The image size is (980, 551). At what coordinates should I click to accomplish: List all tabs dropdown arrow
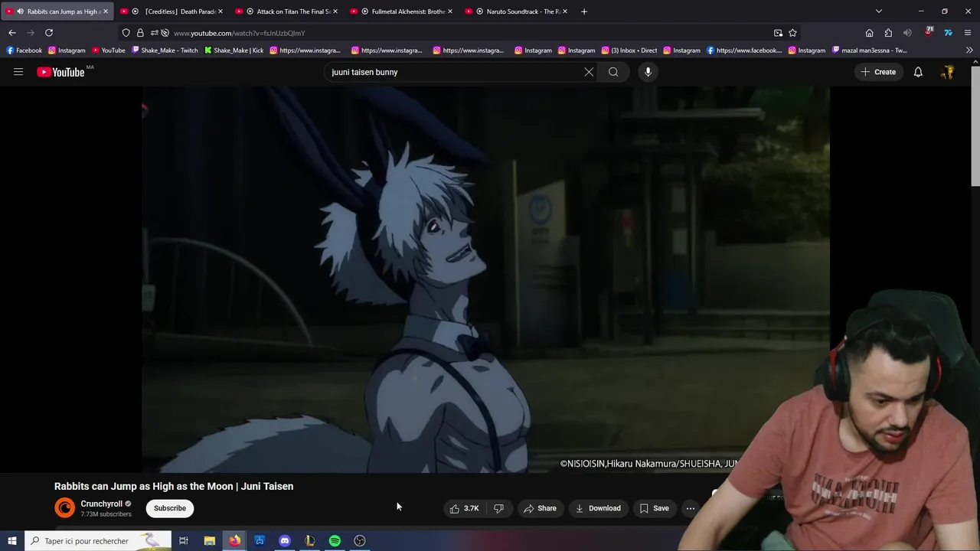tap(879, 11)
